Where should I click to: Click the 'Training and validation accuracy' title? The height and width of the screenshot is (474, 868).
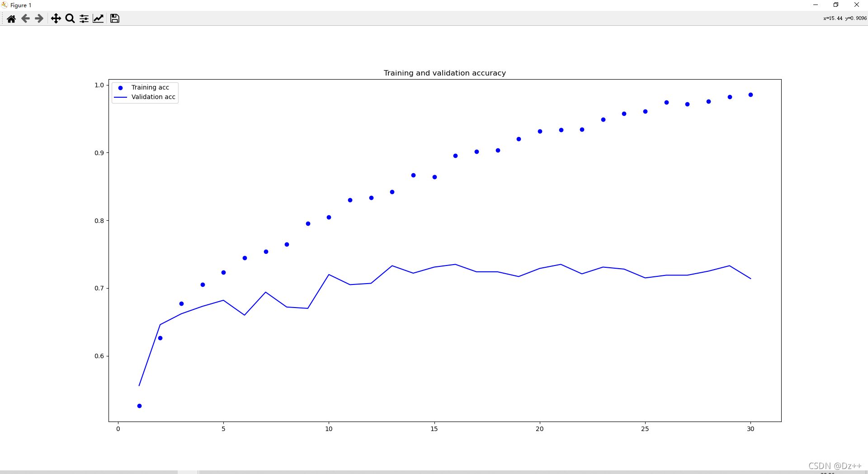tap(445, 73)
